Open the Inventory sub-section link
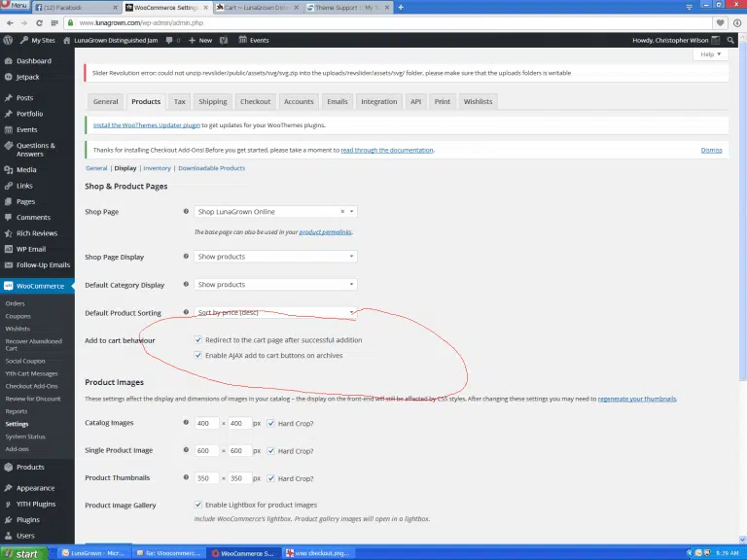The height and width of the screenshot is (560, 747). tap(157, 168)
